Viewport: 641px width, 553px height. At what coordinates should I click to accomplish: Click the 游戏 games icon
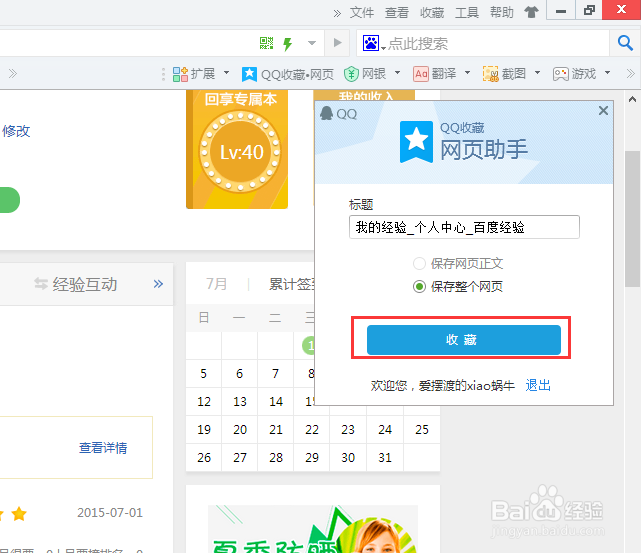(x=560, y=74)
